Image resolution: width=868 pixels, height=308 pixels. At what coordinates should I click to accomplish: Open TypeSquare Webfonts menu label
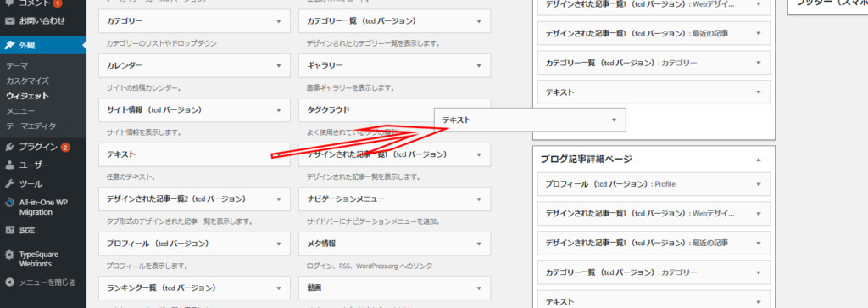[39, 260]
